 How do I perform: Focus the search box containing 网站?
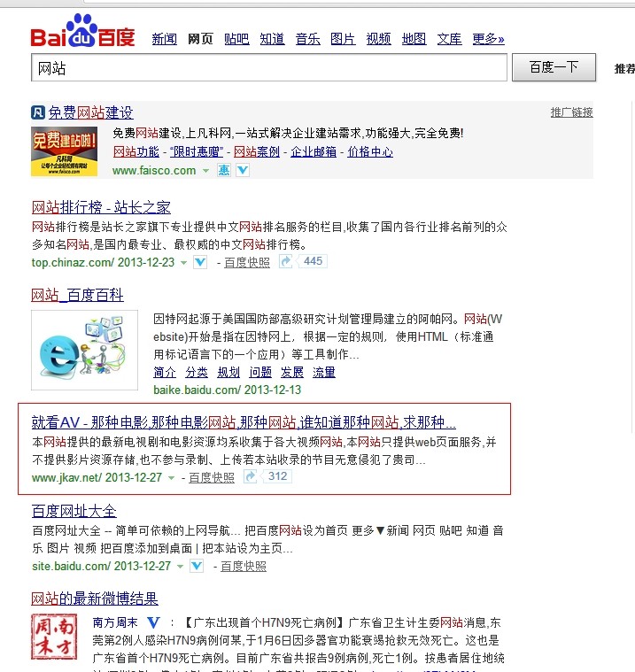[x=269, y=67]
